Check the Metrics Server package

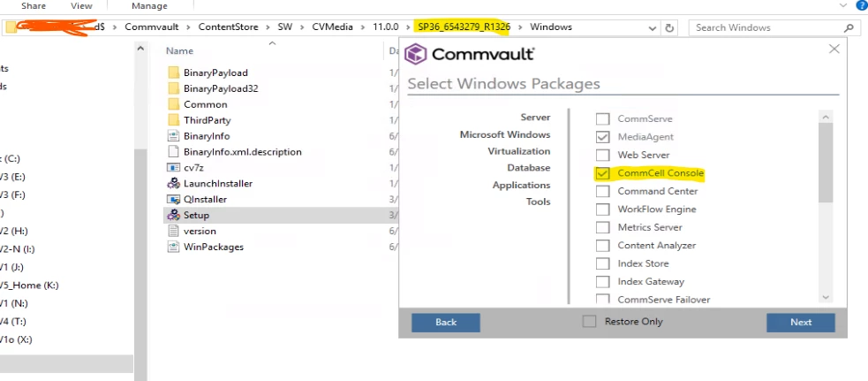[602, 227]
